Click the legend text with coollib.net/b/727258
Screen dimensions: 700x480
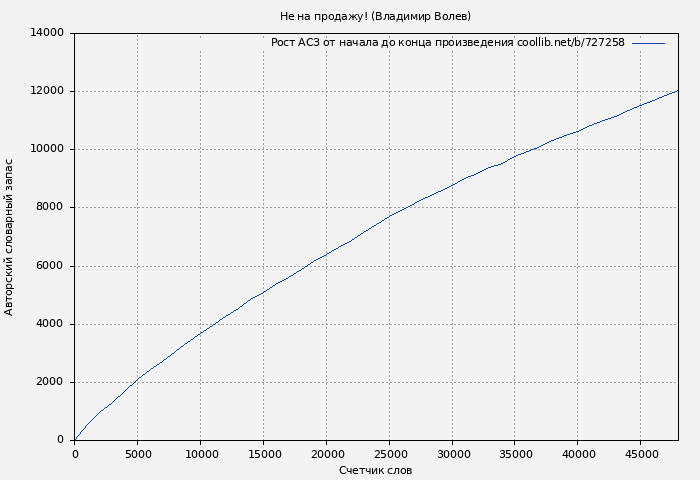[447, 43]
